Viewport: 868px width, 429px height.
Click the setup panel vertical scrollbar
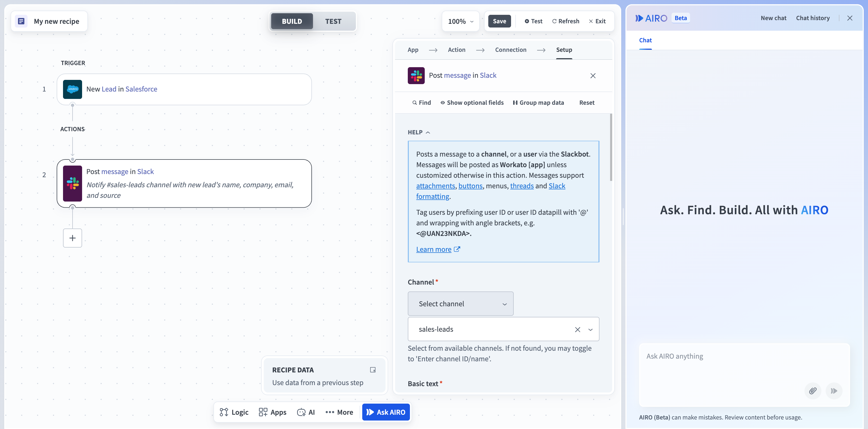coord(611,147)
